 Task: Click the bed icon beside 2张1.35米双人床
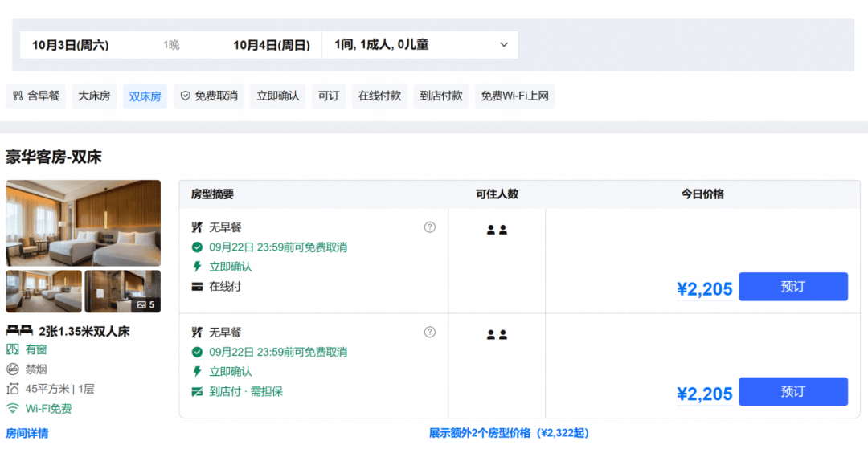click(19, 331)
